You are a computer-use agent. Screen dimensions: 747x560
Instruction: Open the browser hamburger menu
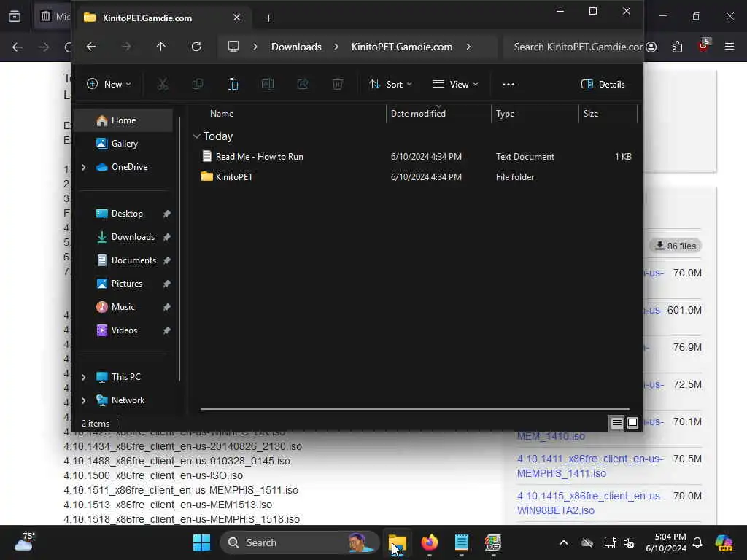point(729,47)
